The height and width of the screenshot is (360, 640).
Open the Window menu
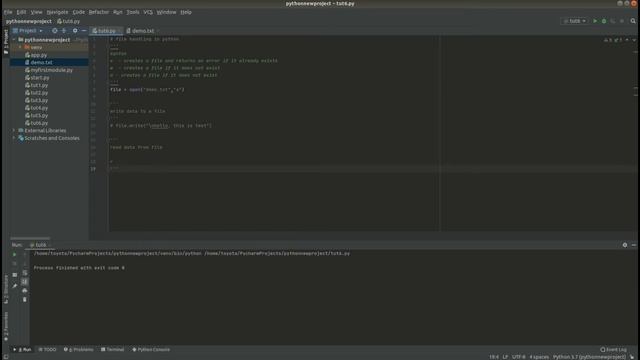167,12
